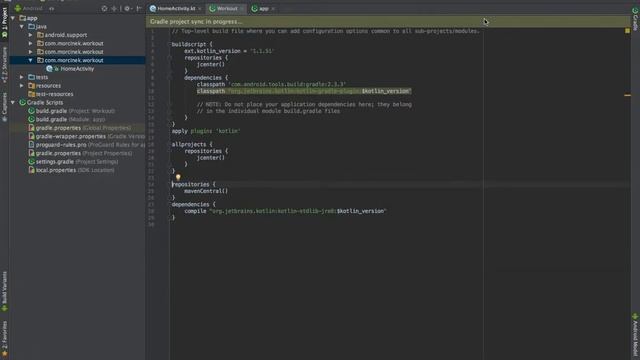Click the allprojects { line
640x360 pixels.
[192, 144]
